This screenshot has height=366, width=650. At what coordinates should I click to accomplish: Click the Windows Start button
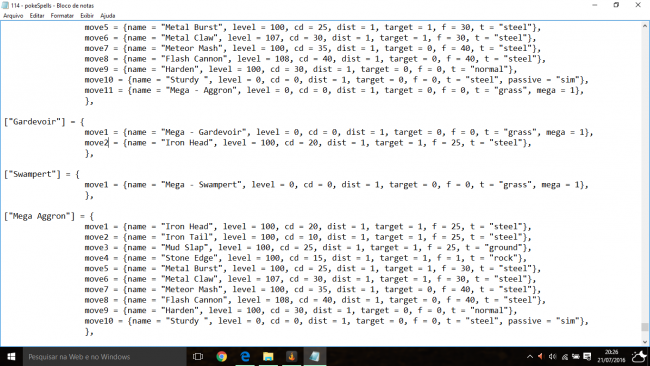click(11, 356)
